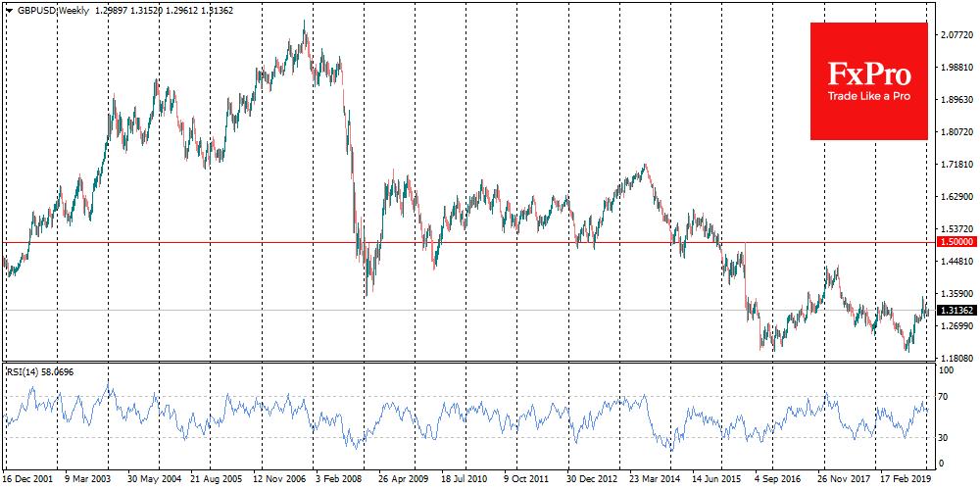Click the chart dropdown triangle beside GBPUSD
Screen dimensions: 980x490
(x=9, y=8)
